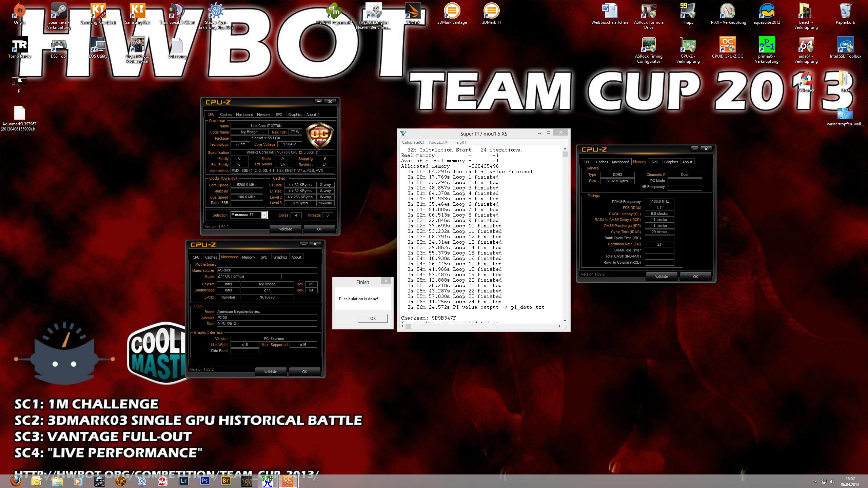Open the Weißbüscheläffchen Word document
The width and height of the screenshot is (868, 488).
pos(609,14)
